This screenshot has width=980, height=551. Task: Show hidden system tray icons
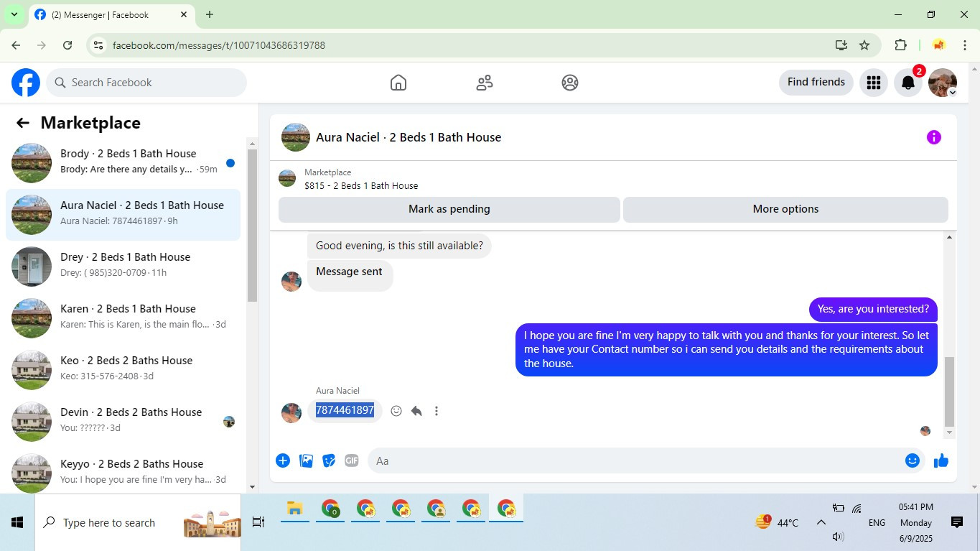(x=821, y=522)
